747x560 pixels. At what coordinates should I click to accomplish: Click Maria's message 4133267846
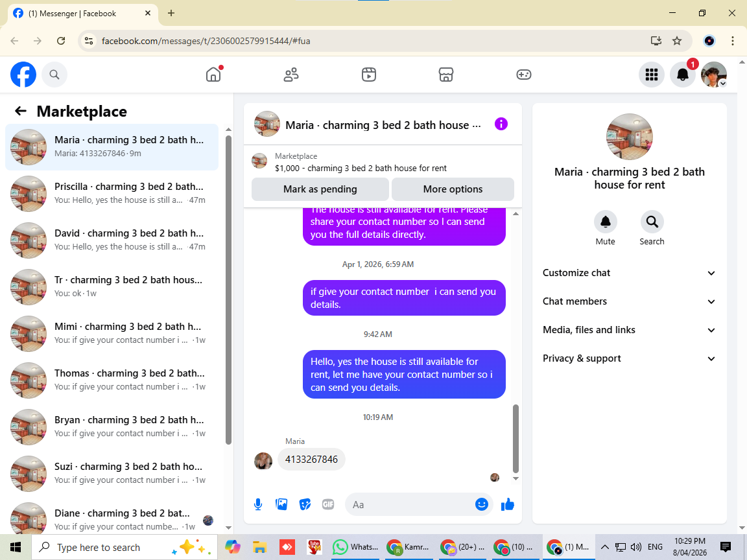(311, 459)
